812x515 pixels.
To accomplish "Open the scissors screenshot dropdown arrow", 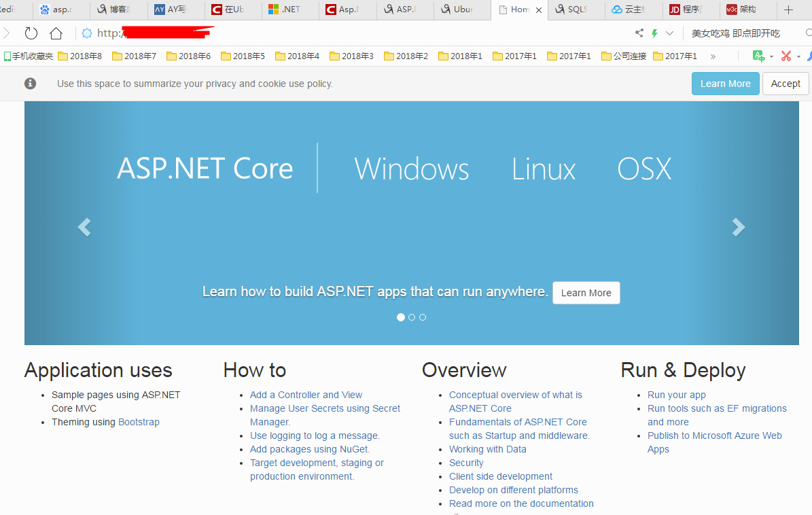I will 798,56.
